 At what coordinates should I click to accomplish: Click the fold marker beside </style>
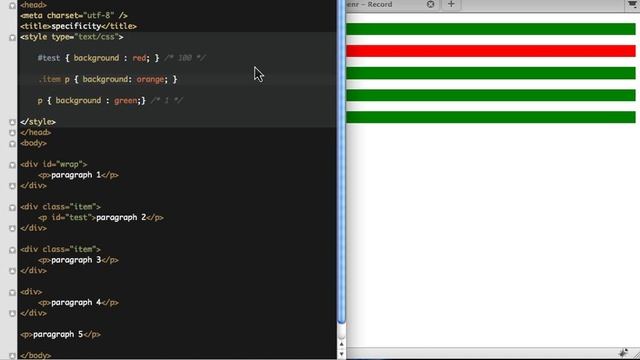13,122
